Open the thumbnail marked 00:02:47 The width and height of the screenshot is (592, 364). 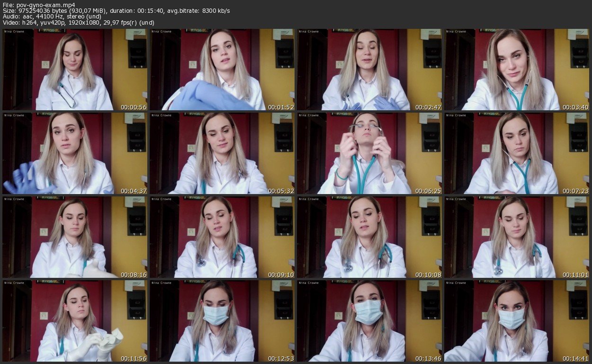click(x=369, y=70)
